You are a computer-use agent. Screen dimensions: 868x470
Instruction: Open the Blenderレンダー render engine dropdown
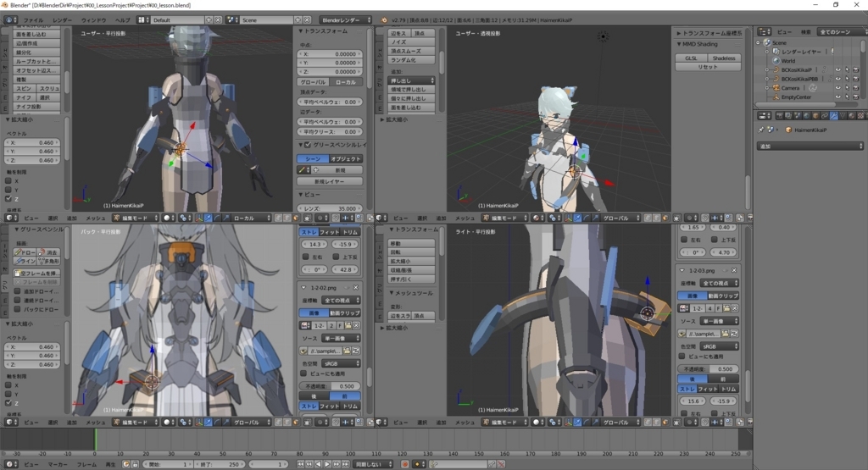tap(346, 20)
